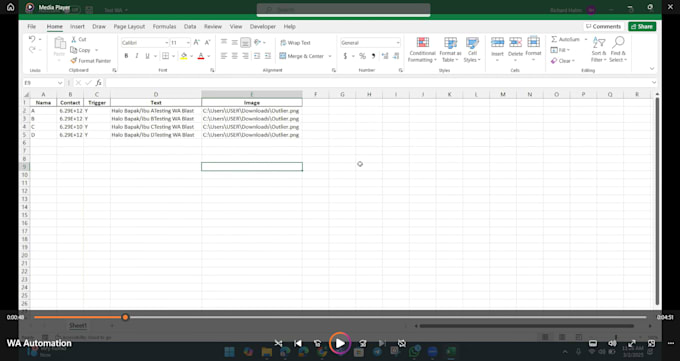680x361 pixels.
Task: Switch Media Player to full screen
Action: click(632, 343)
